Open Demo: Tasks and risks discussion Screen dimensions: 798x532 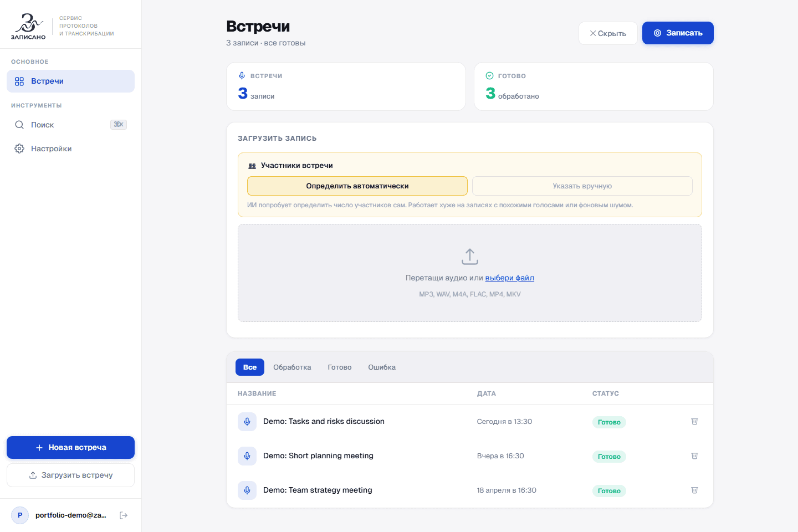(324, 421)
